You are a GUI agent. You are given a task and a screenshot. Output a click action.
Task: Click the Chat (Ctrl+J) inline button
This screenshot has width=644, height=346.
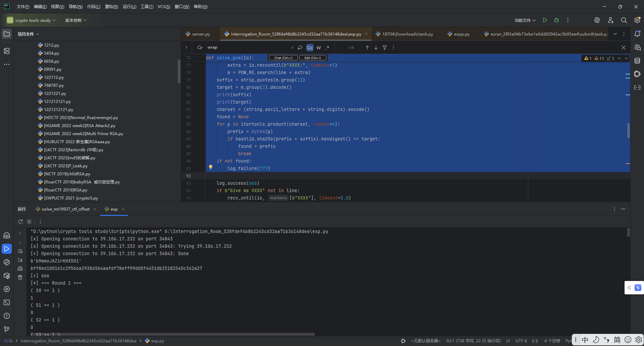pyautogui.click(x=283, y=58)
